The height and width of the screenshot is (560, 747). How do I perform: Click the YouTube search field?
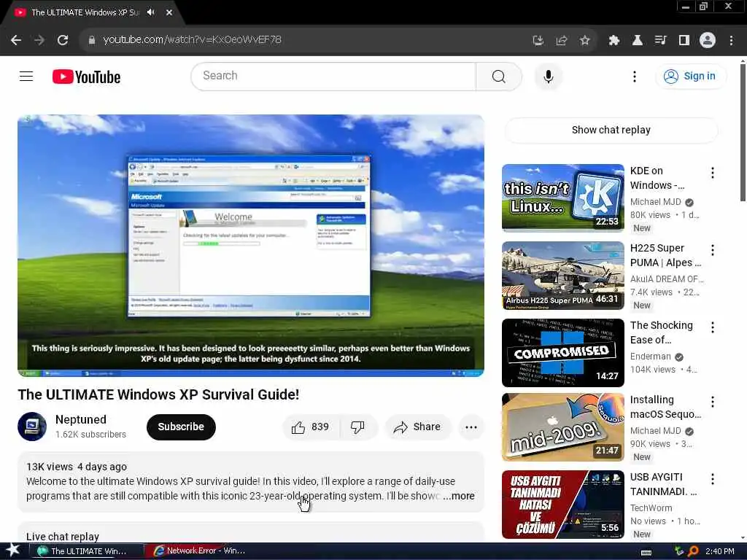click(333, 76)
